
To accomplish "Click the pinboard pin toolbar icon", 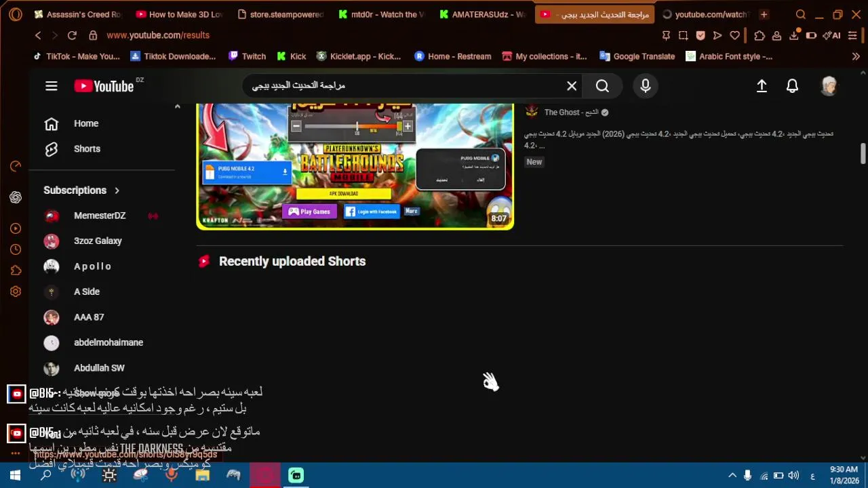I will pos(666,35).
